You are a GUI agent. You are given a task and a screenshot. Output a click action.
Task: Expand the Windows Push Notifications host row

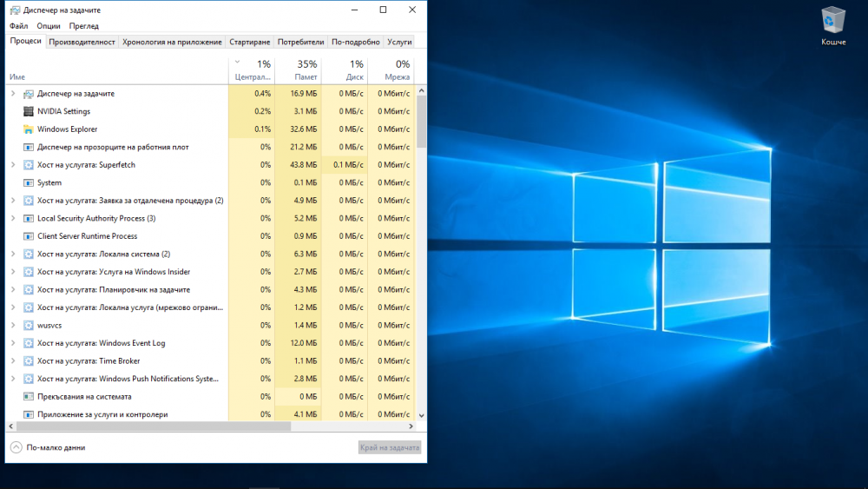[x=13, y=379]
